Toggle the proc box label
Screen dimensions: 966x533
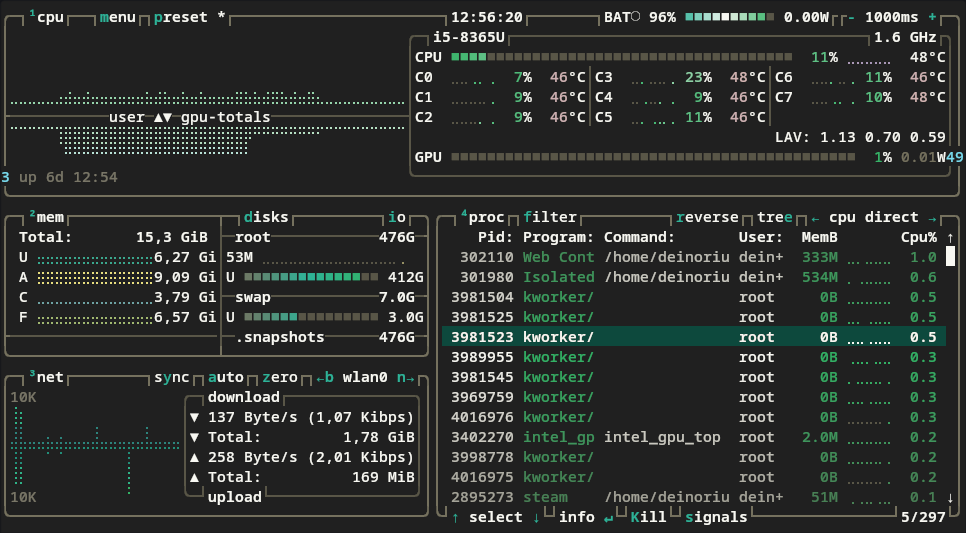pyautogui.click(x=482, y=217)
